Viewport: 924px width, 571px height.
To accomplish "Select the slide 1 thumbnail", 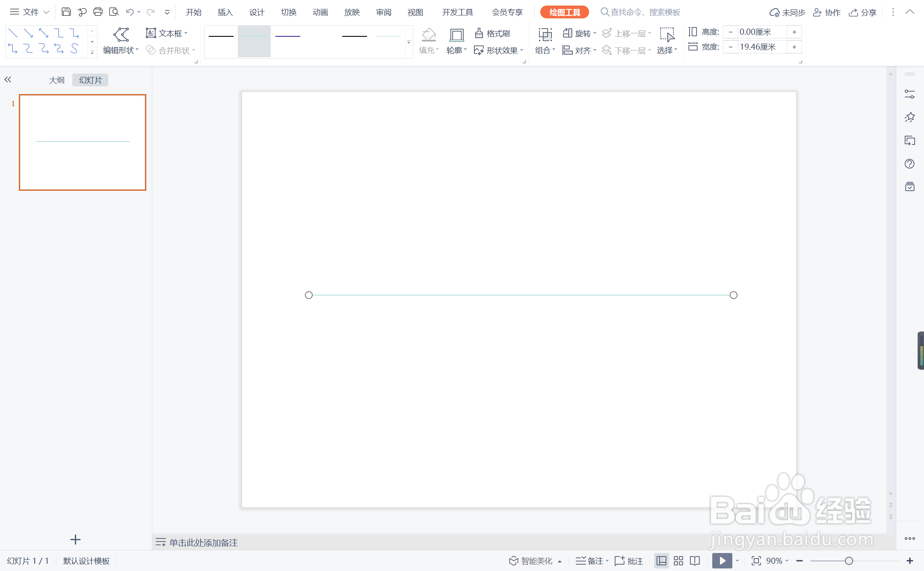I will [83, 142].
